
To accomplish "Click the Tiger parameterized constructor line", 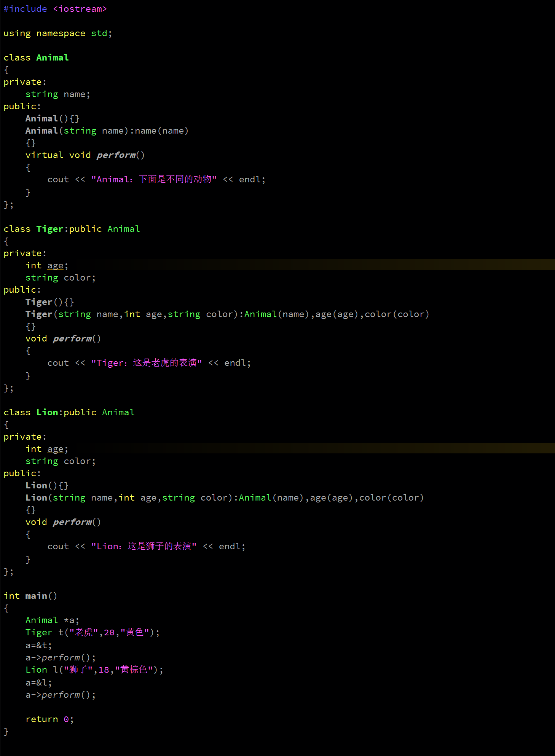I will (x=228, y=314).
